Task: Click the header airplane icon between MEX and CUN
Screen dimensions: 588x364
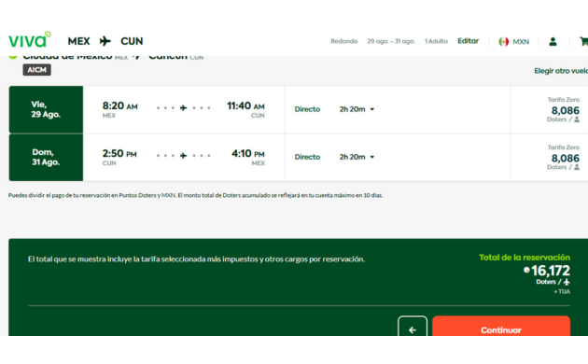Action: (105, 41)
